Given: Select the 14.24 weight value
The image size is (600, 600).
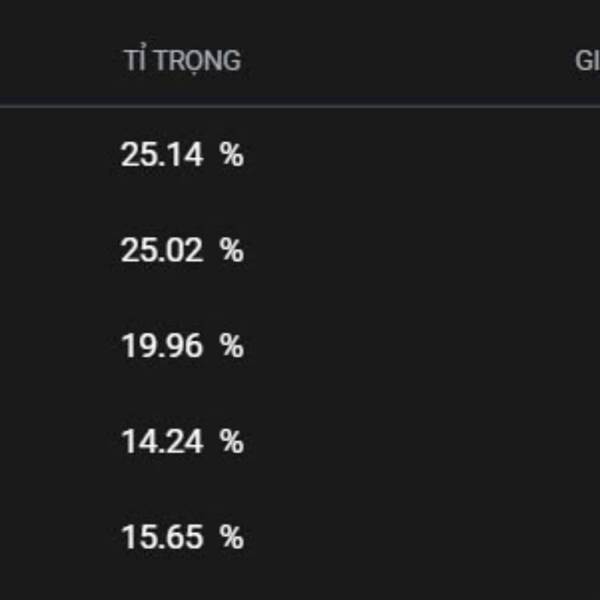Looking at the screenshot, I should [x=162, y=442].
